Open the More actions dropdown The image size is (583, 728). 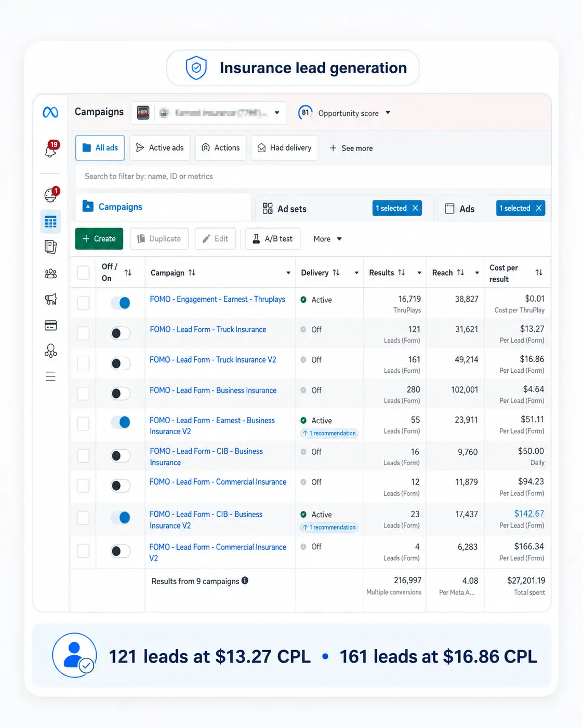[x=327, y=239]
